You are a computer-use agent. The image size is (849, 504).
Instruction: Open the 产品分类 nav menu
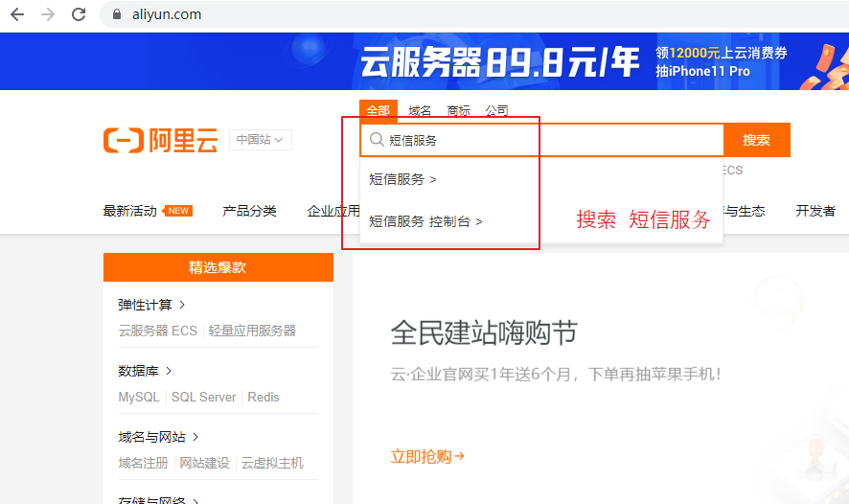point(249,211)
